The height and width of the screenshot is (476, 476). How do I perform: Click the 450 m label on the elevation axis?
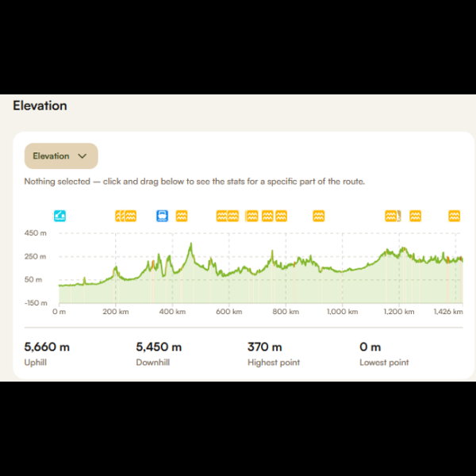(x=36, y=233)
